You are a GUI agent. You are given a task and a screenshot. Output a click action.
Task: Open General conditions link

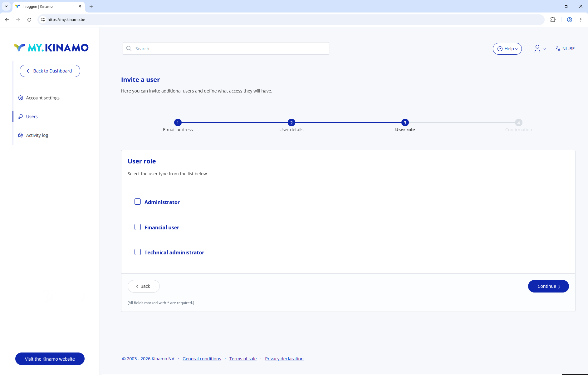pyautogui.click(x=202, y=359)
